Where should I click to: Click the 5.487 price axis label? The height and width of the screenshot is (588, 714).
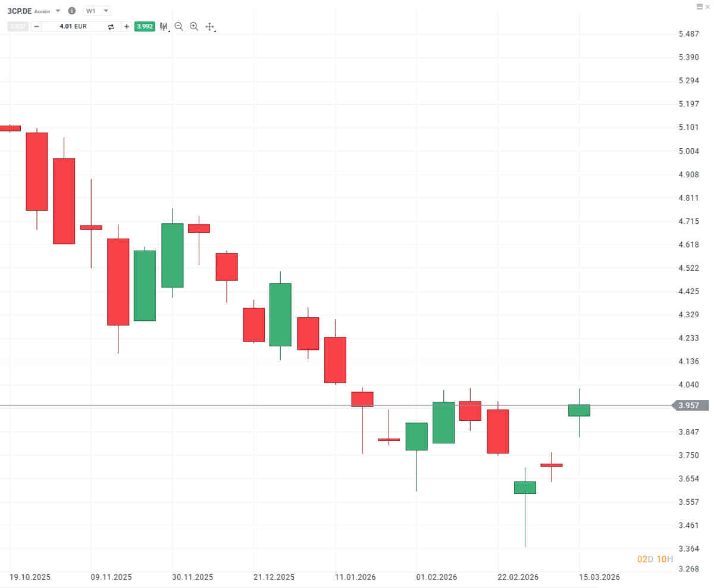click(689, 34)
